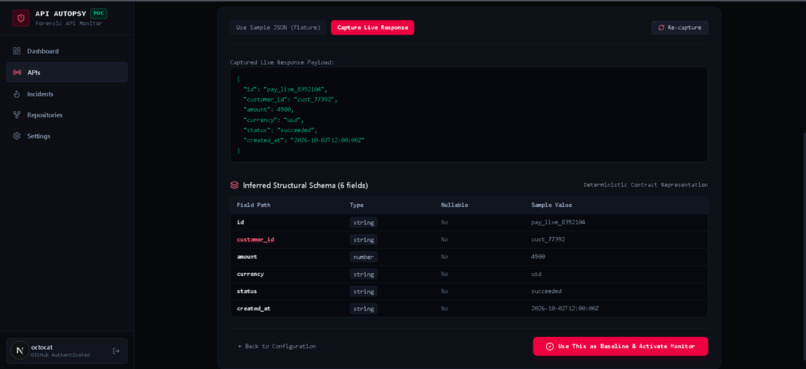Click the id field path cell
The image size is (806, 369).
click(x=240, y=223)
